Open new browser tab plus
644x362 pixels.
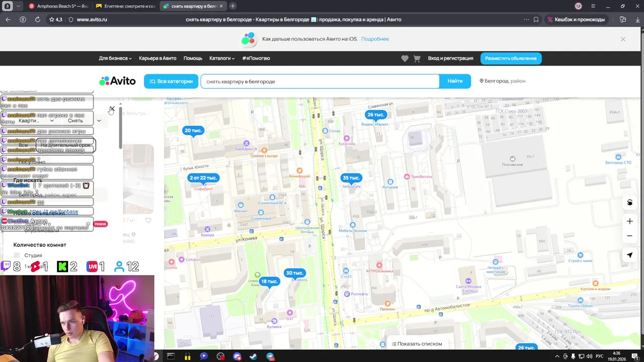tap(232, 6)
